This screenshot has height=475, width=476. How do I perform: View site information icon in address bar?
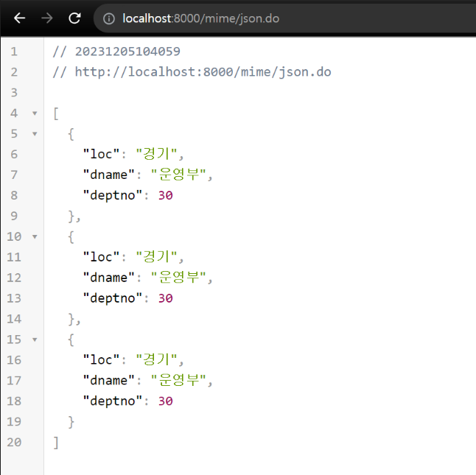[108, 19]
